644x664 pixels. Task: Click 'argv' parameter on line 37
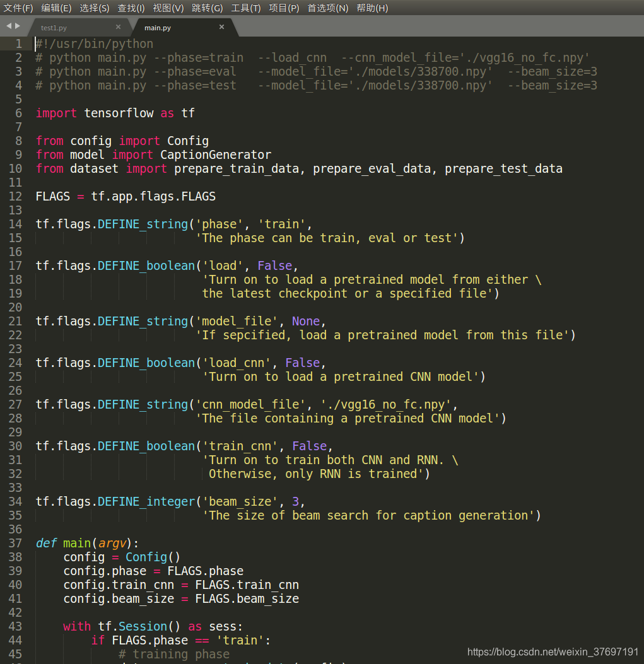[x=112, y=544]
